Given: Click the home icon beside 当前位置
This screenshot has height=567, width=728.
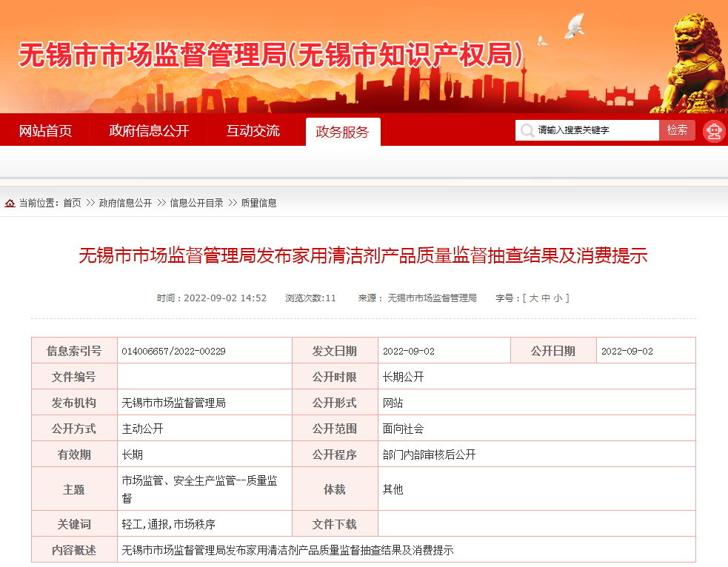Looking at the screenshot, I should (10, 204).
